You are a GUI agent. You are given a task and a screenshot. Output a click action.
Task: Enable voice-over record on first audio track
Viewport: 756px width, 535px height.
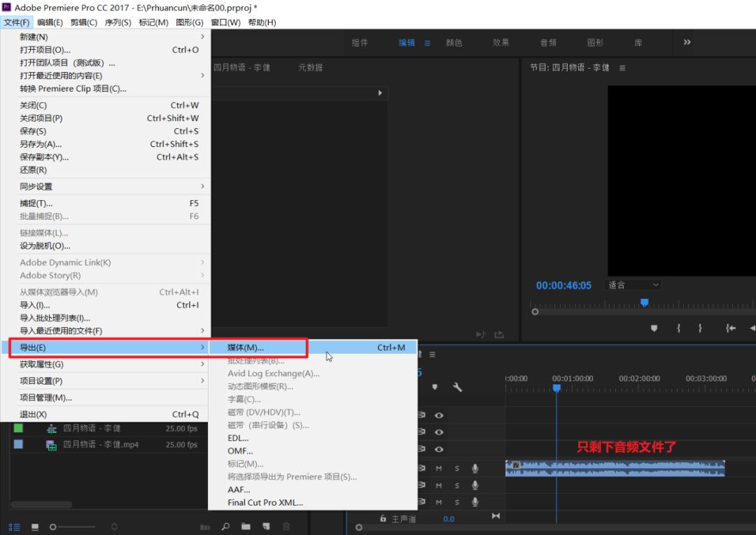[475, 468]
